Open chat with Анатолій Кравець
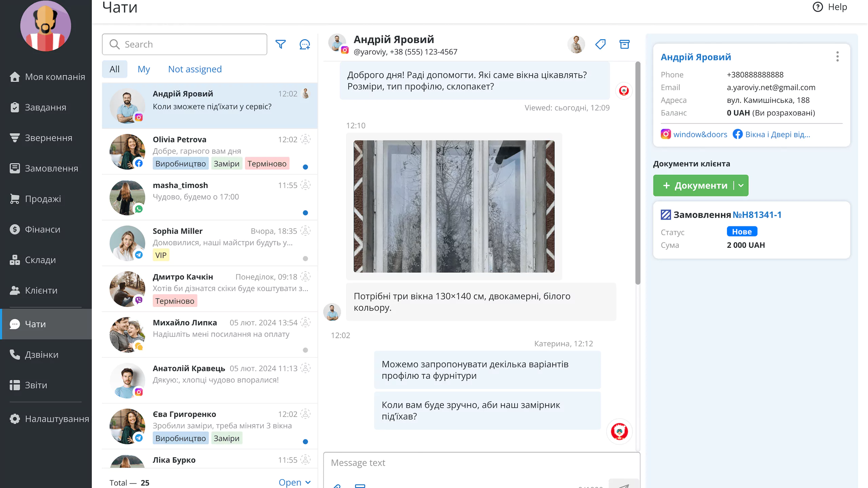 pyautogui.click(x=210, y=380)
